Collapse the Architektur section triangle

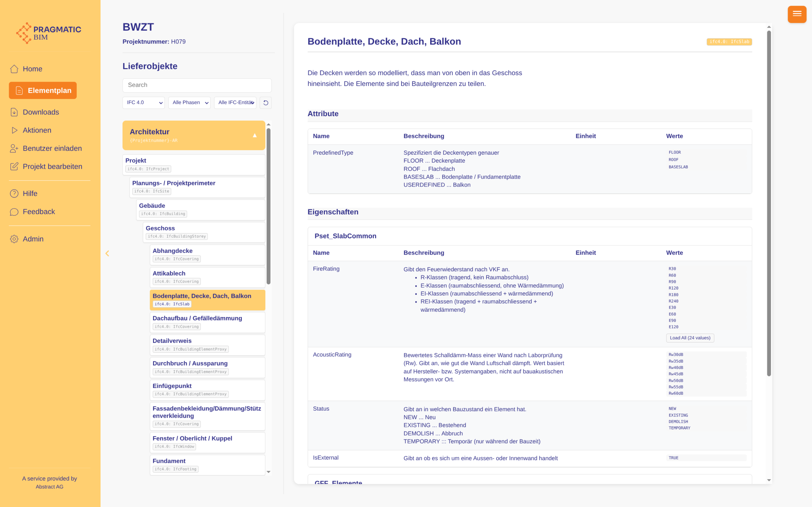click(255, 135)
